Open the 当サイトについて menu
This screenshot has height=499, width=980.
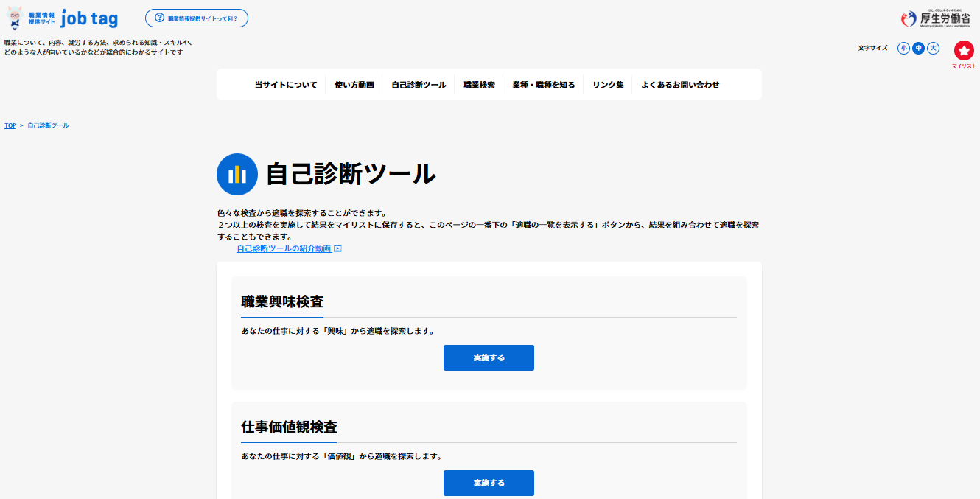[286, 85]
